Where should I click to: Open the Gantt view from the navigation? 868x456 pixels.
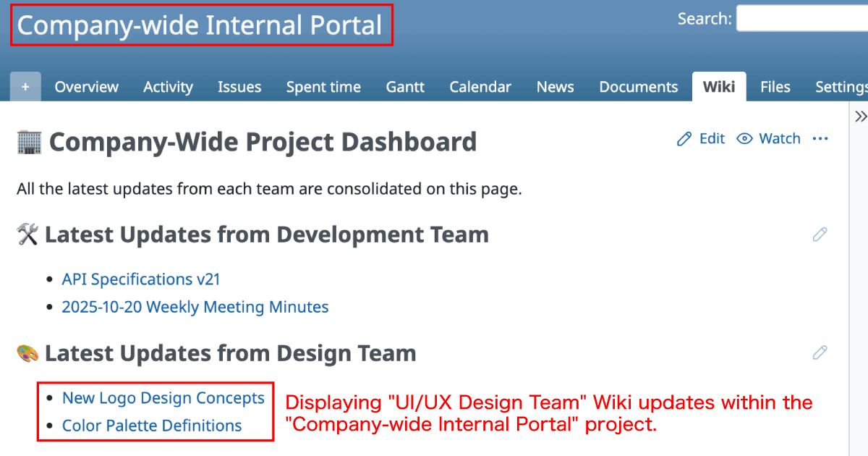pos(404,86)
